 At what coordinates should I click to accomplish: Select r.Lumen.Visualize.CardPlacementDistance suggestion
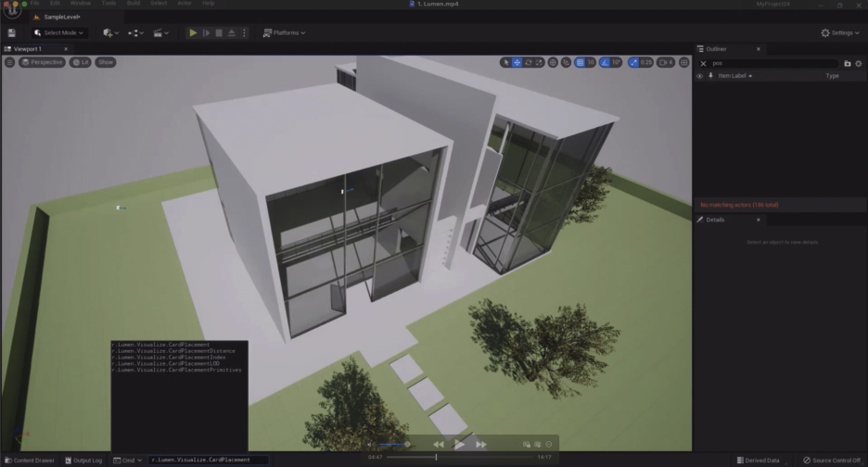coord(173,351)
